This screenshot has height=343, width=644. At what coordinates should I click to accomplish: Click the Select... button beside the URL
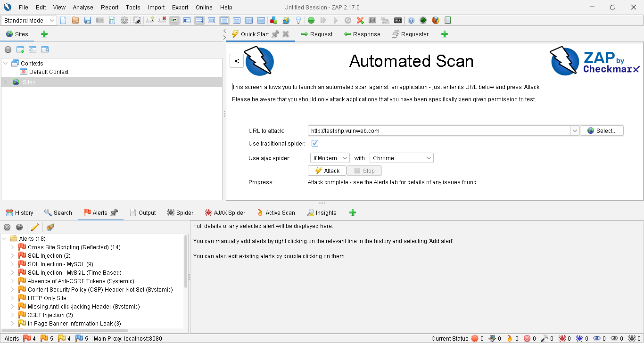click(602, 131)
